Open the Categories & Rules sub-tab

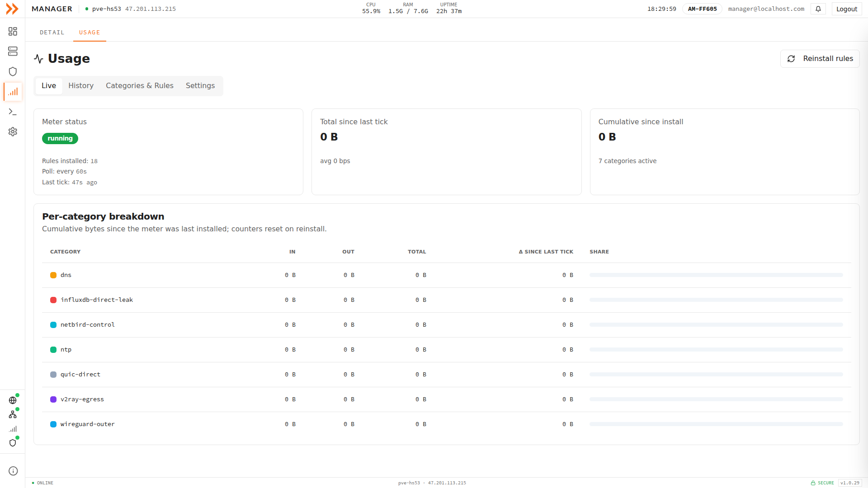click(x=140, y=86)
